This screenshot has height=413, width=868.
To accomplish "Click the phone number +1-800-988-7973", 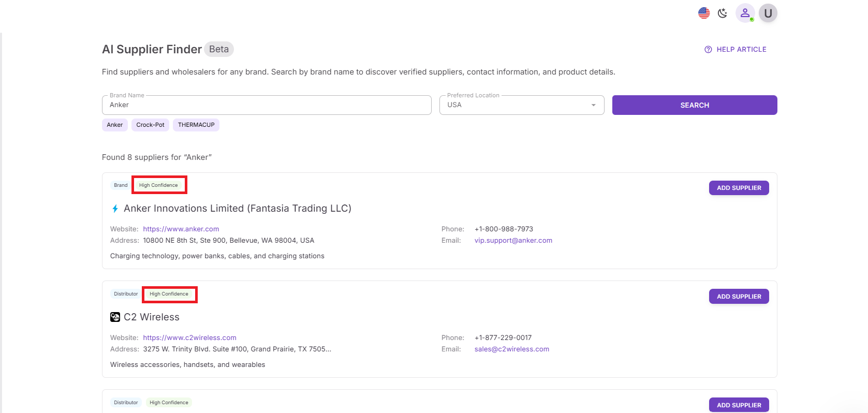I will tap(504, 229).
